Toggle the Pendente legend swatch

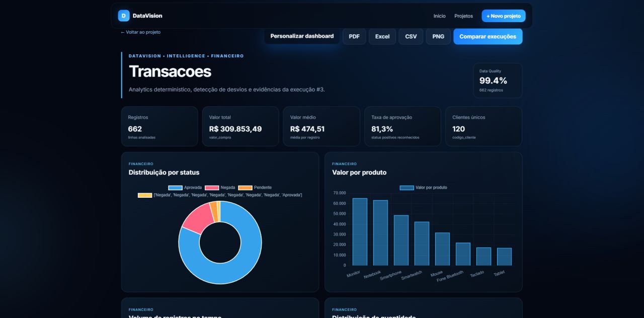[245, 188]
